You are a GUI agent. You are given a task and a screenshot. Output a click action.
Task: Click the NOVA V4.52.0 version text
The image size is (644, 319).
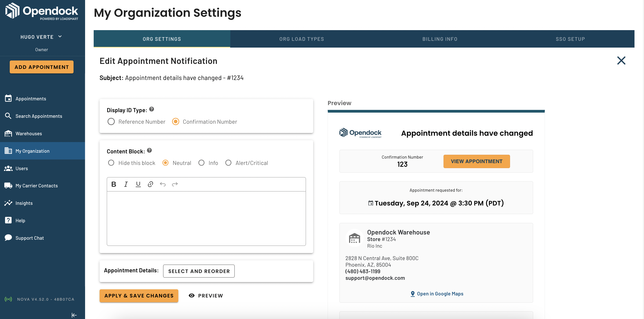(x=46, y=299)
